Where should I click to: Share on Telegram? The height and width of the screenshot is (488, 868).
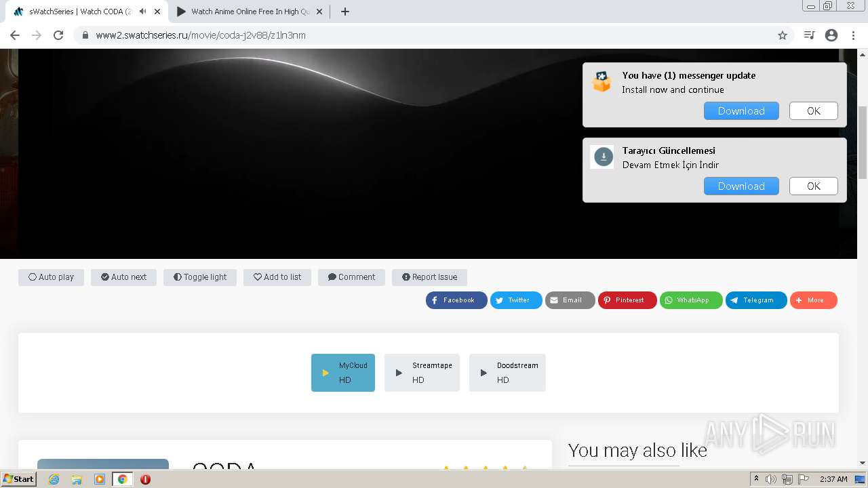756,300
